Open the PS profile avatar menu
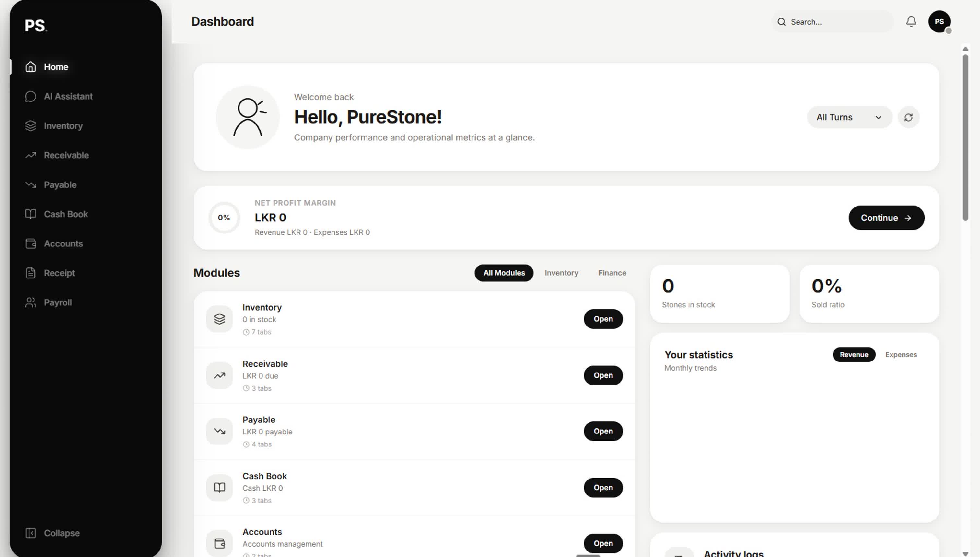Viewport: 980px width, 557px height. 939,21
